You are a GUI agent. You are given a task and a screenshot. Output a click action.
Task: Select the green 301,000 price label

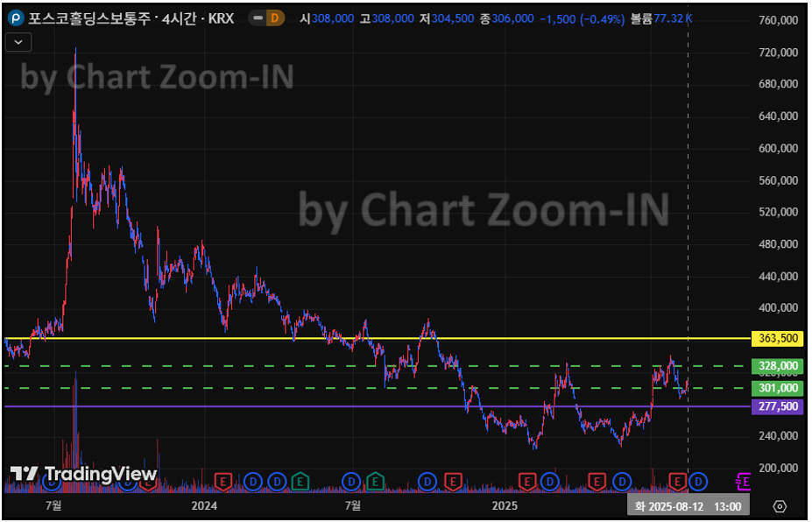point(778,388)
